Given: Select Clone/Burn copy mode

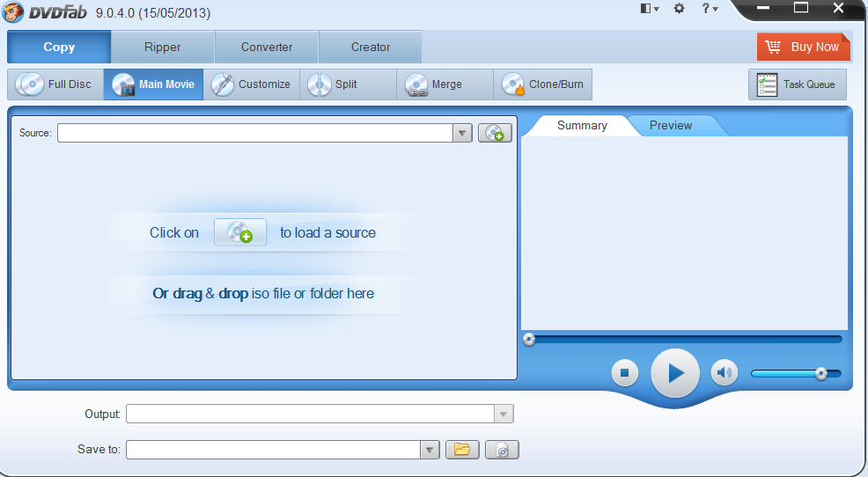Looking at the screenshot, I should [542, 84].
